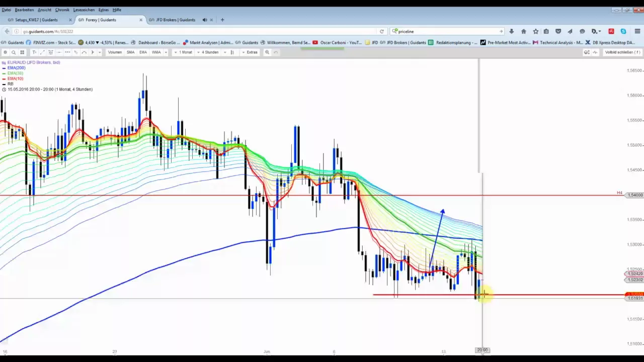Open the Ansicht menu

click(44, 10)
